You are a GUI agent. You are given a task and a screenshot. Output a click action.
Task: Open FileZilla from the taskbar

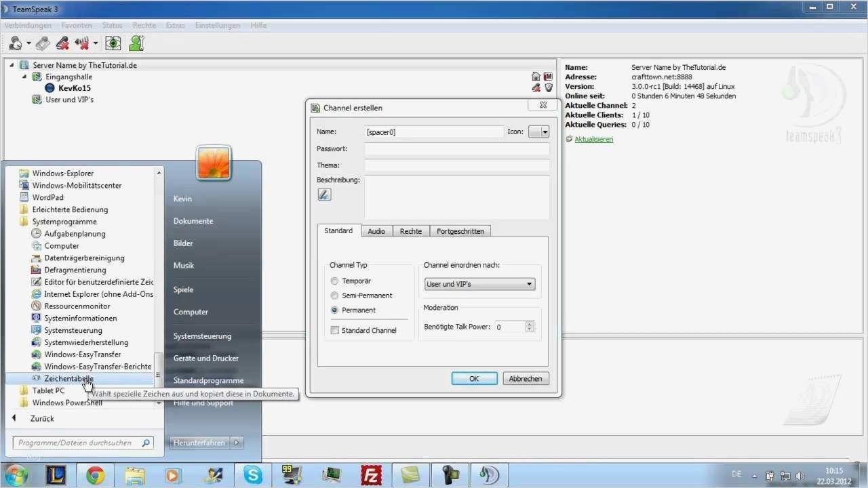point(371,476)
